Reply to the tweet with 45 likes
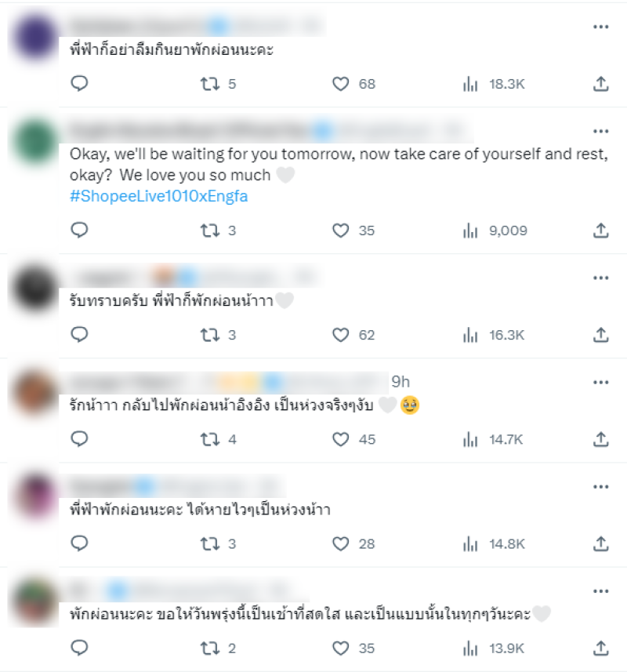Viewport: 627px width, 672px height. (x=79, y=439)
